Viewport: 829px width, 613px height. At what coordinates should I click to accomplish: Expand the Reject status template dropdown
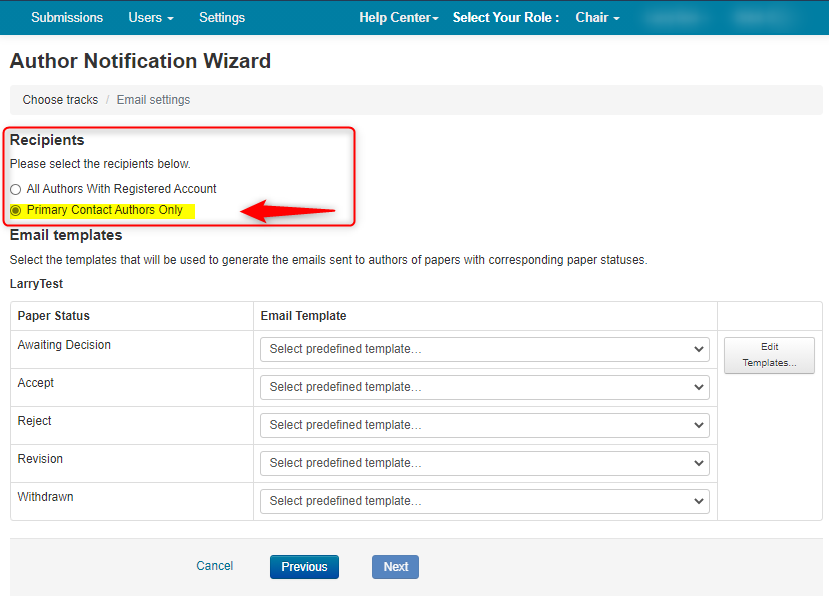coord(485,425)
